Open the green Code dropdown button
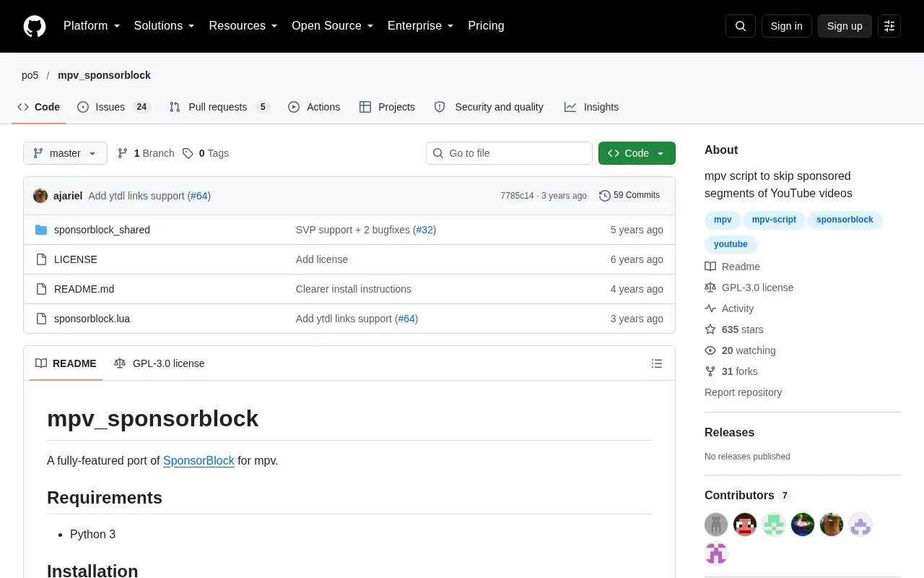 click(637, 153)
